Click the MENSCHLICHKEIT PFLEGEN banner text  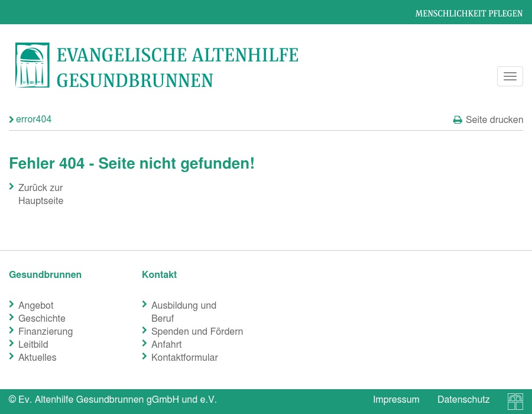(469, 13)
